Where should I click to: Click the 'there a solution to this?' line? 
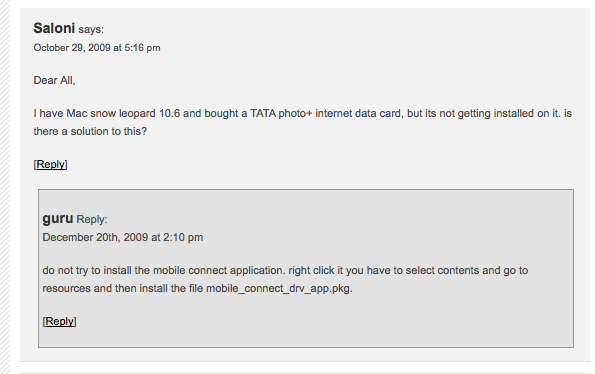coord(90,131)
